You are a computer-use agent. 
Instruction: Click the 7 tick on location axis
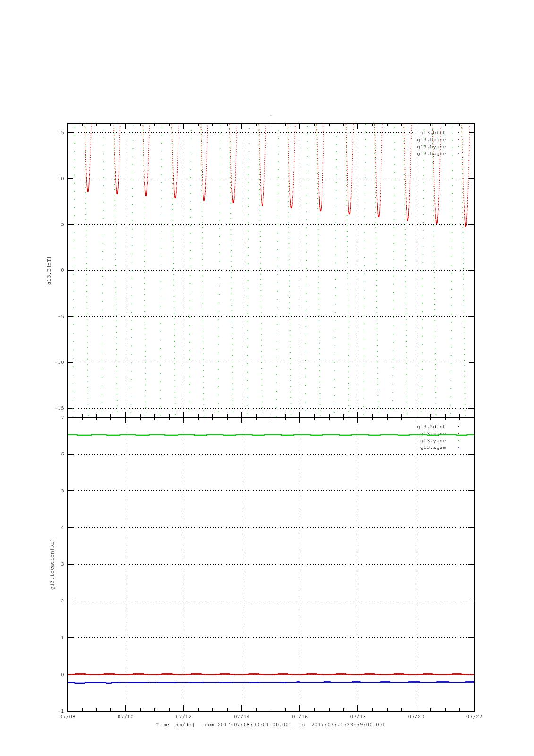coord(62,418)
